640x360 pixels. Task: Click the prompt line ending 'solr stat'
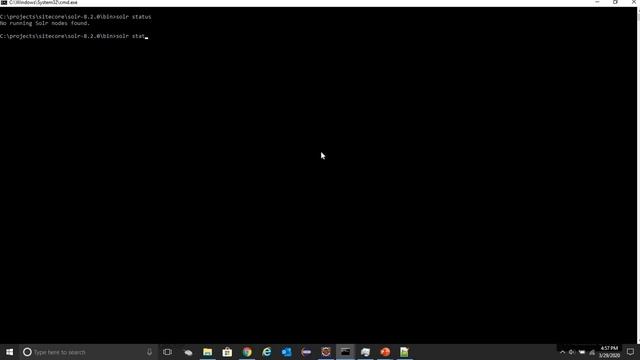pyautogui.click(x=73, y=36)
